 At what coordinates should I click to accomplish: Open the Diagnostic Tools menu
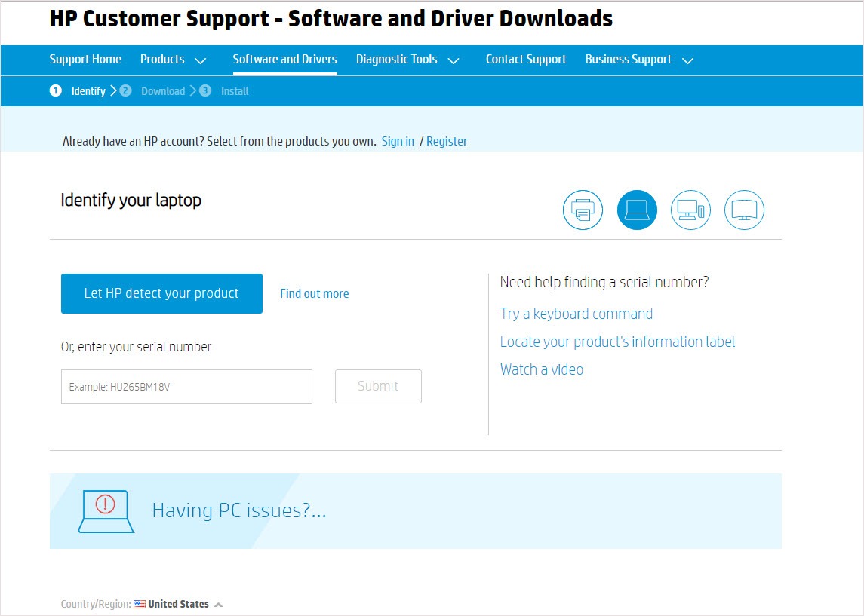[x=397, y=60]
